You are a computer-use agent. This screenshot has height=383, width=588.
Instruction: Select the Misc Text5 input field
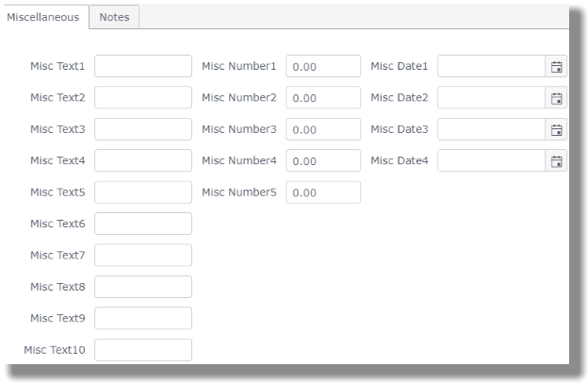pyautogui.click(x=143, y=192)
